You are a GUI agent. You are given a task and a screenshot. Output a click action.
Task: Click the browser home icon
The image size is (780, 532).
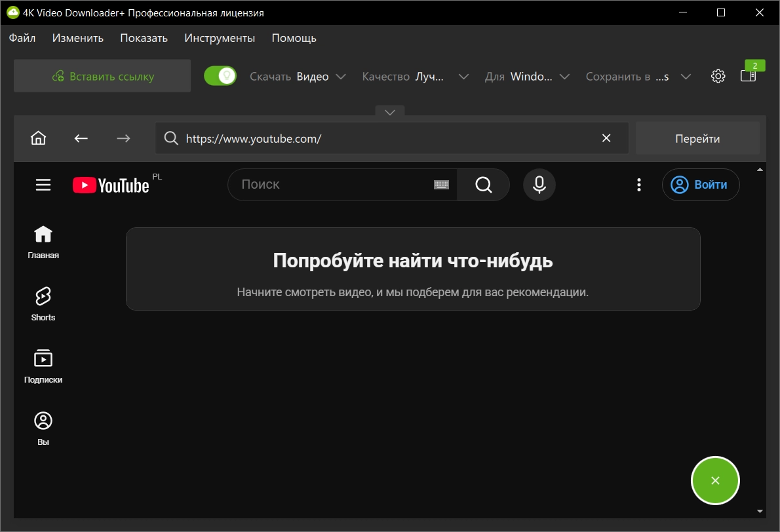pyautogui.click(x=38, y=138)
